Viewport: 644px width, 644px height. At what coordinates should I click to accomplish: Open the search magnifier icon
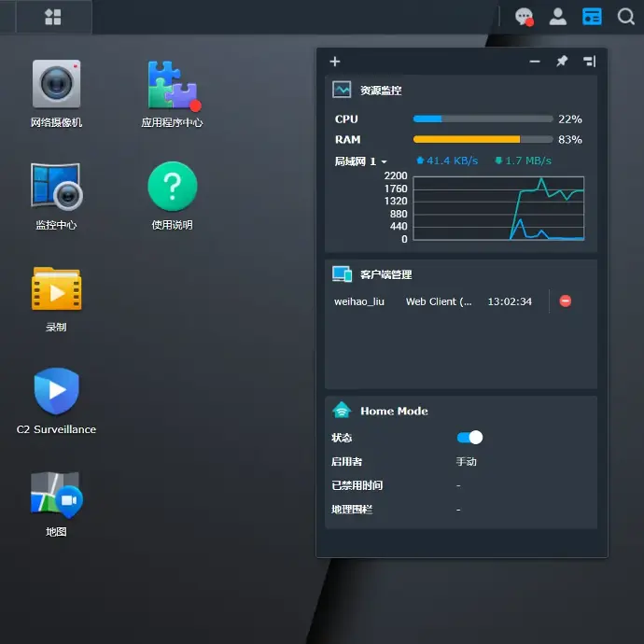tap(625, 17)
